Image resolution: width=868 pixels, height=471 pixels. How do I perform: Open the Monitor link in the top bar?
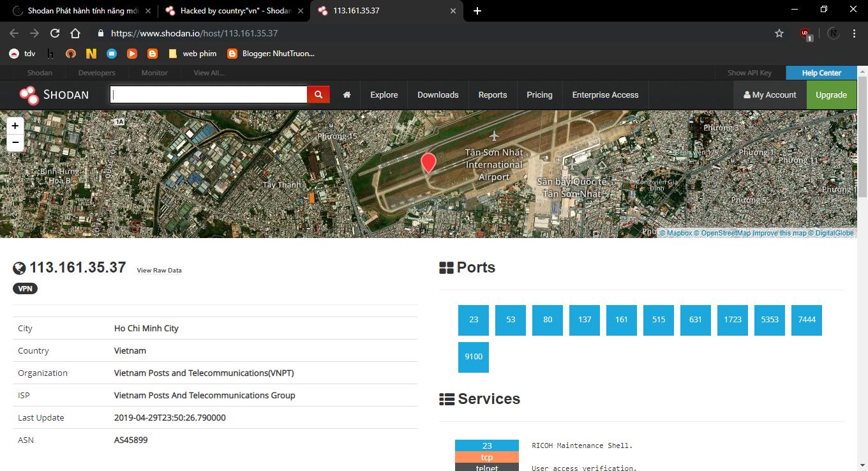[x=154, y=73]
